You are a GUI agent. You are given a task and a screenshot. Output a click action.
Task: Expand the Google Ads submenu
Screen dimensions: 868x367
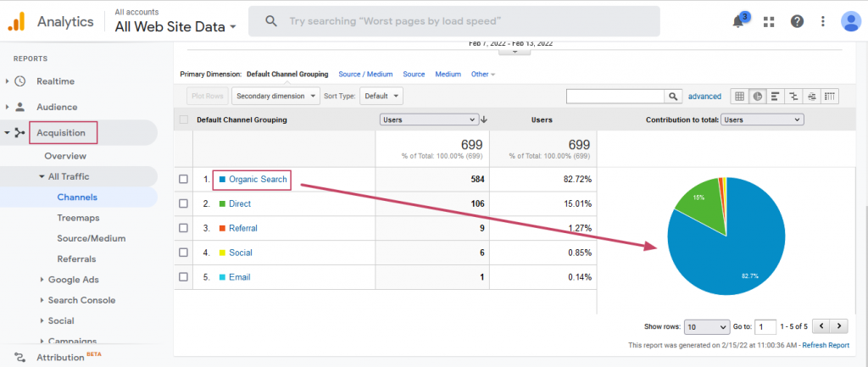pos(42,280)
